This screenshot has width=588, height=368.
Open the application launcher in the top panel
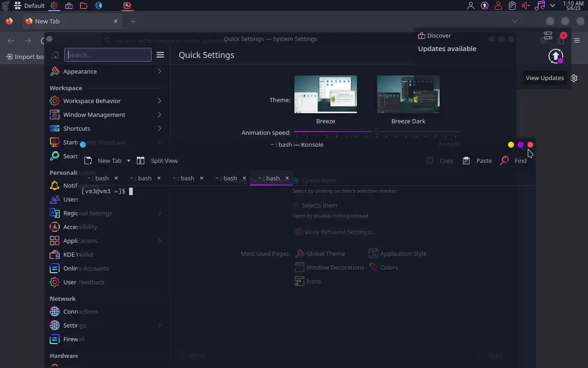(5, 6)
